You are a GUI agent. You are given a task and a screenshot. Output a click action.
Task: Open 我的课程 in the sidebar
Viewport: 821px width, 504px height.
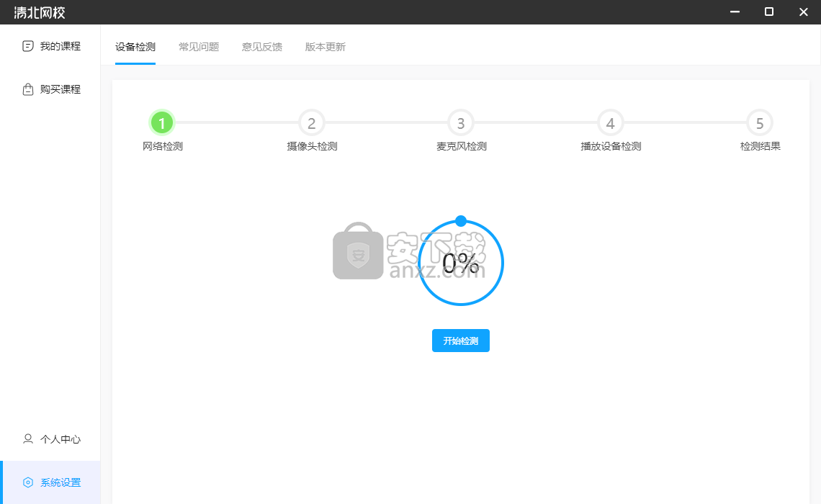pos(51,46)
